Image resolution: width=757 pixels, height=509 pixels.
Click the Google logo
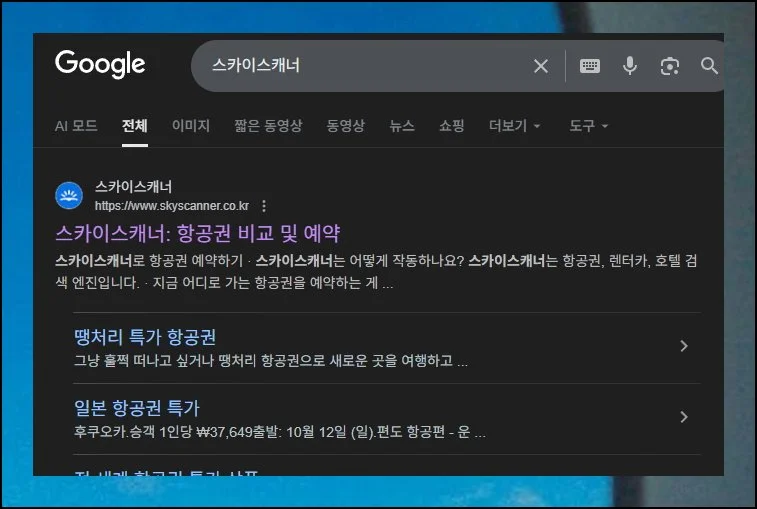[x=100, y=64]
